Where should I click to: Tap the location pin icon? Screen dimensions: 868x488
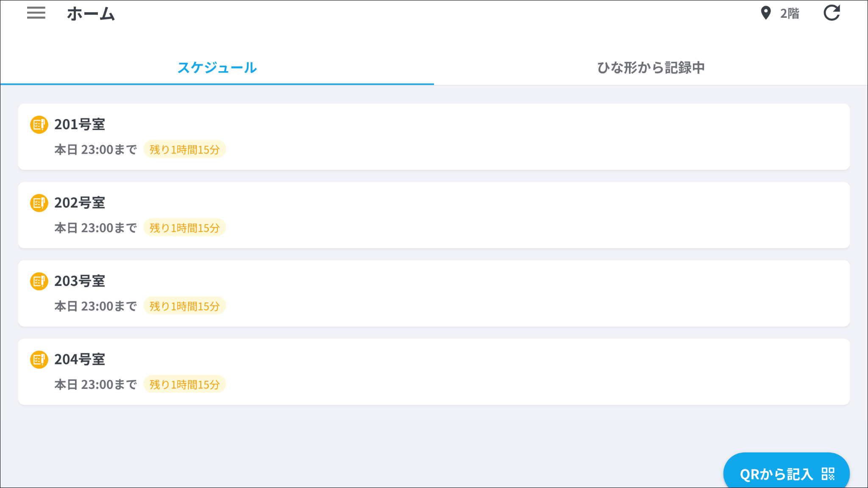coord(765,13)
